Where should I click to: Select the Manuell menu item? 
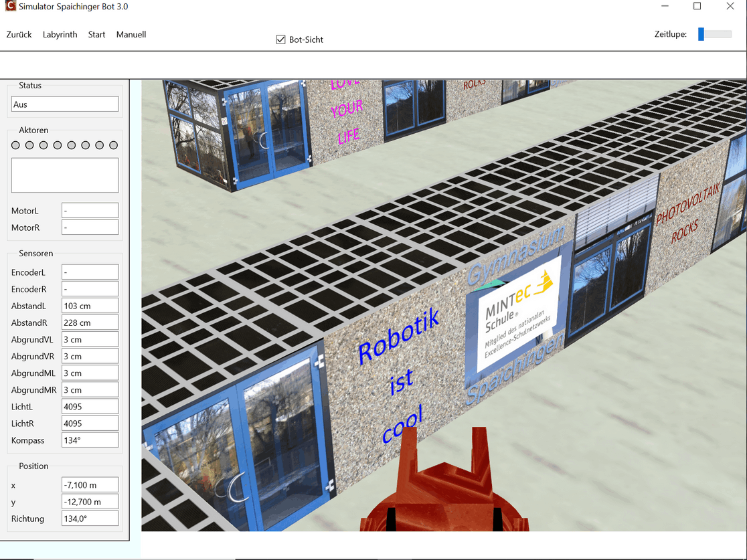click(x=131, y=35)
